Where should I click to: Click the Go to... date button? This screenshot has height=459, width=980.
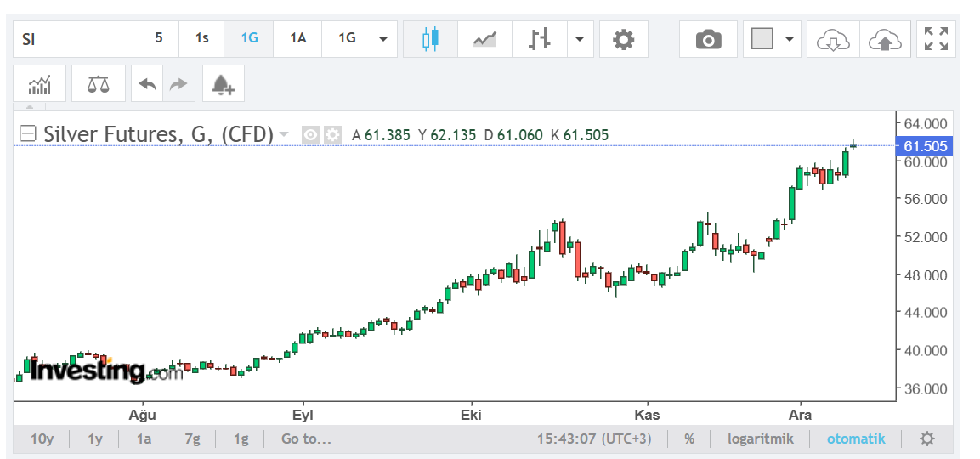tap(306, 439)
